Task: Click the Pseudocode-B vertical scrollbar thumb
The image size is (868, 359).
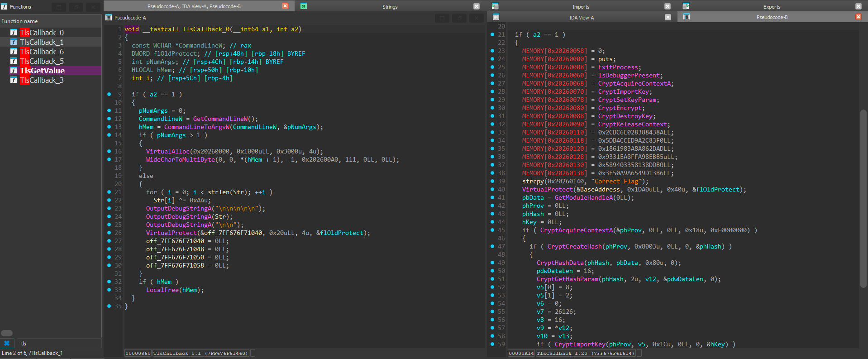Action: click(863, 198)
